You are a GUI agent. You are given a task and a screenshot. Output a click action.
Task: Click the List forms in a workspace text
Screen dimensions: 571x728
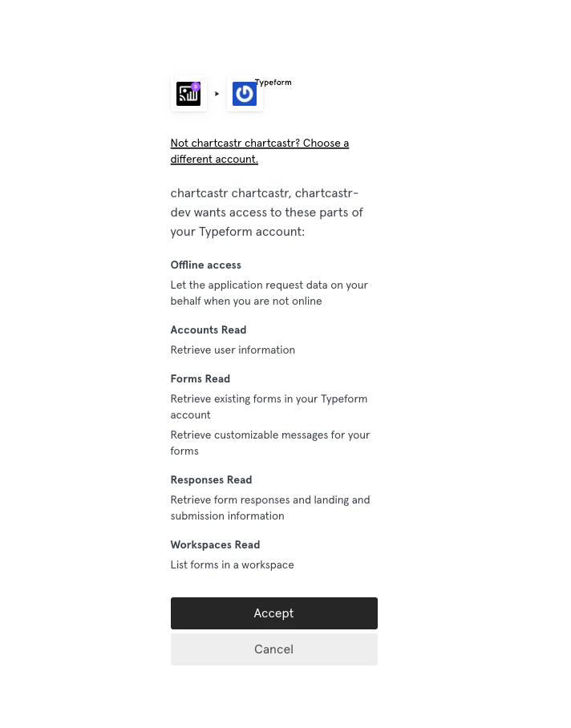pyautogui.click(x=232, y=564)
